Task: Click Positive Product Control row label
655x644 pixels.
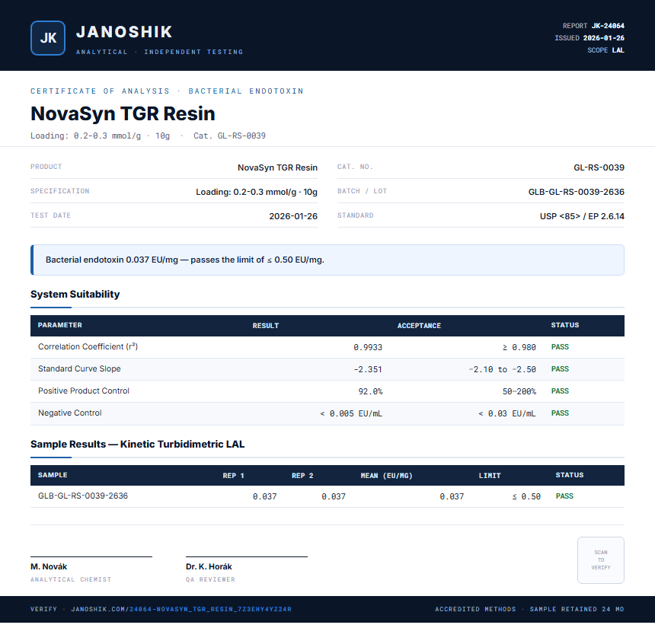Action: click(x=84, y=391)
